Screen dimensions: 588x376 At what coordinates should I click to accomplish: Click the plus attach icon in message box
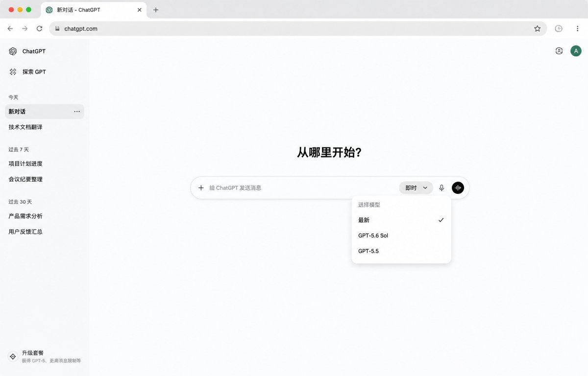point(201,188)
